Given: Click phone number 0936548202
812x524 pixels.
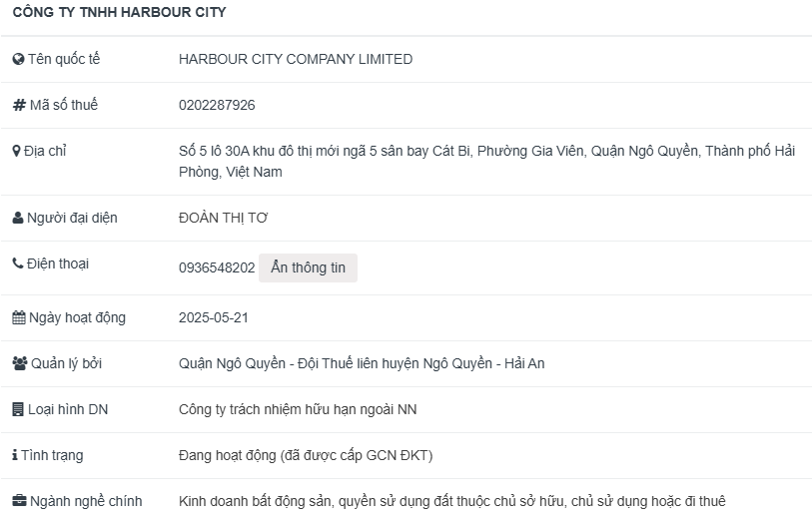Looking at the screenshot, I should click(217, 267).
